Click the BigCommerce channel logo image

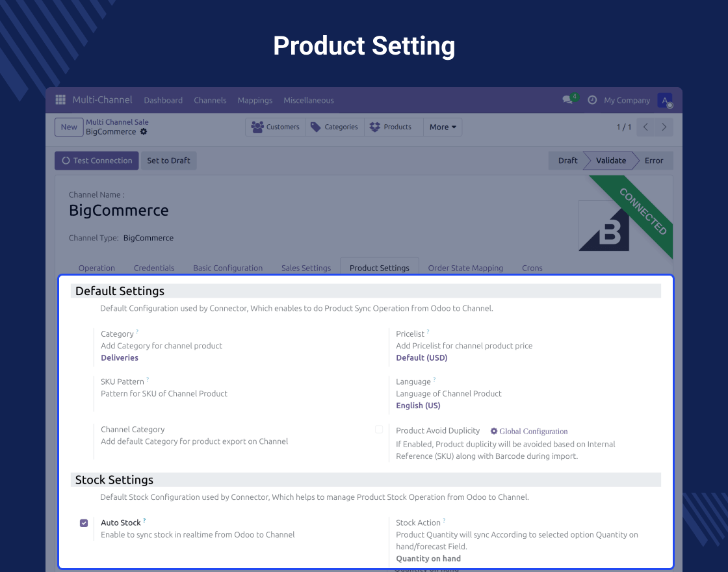pos(604,226)
